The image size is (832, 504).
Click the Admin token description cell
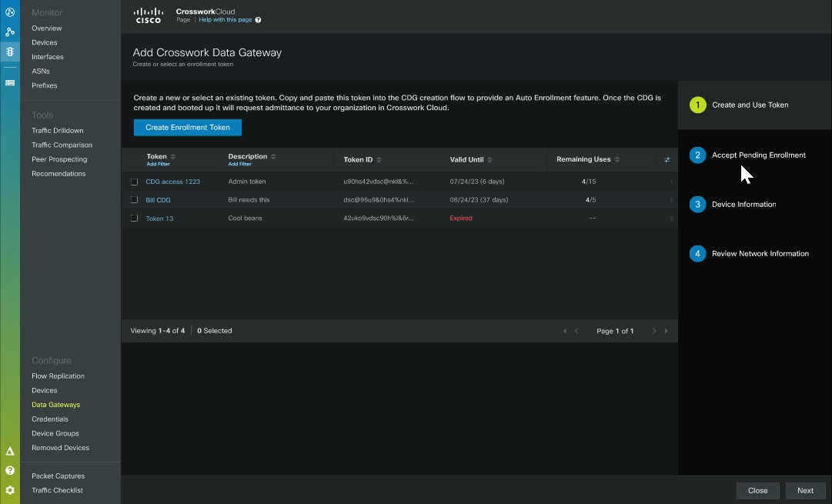click(x=247, y=182)
